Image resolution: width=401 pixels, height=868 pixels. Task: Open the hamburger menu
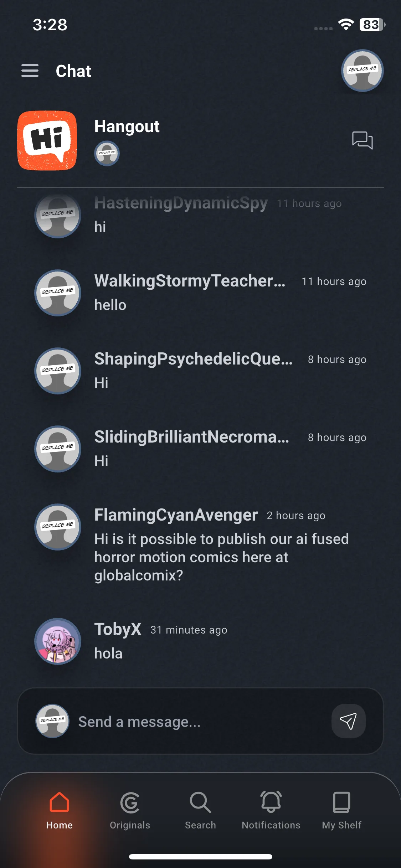point(30,71)
